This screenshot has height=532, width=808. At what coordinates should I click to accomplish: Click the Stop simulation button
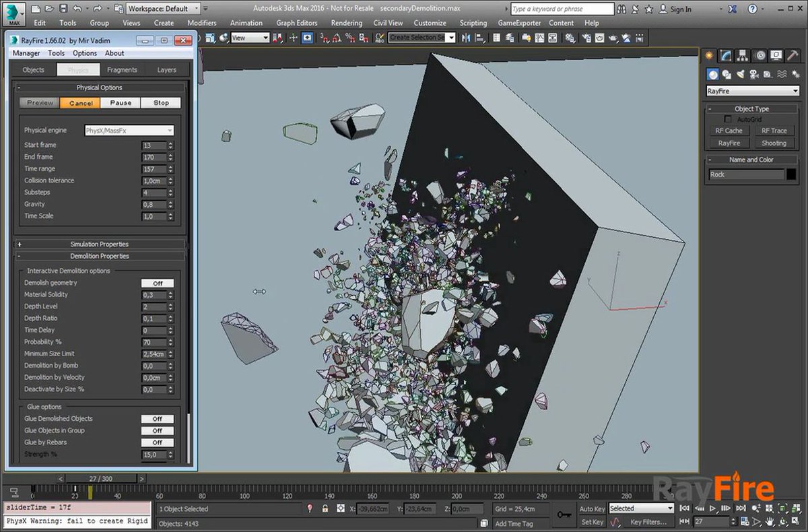click(x=161, y=103)
